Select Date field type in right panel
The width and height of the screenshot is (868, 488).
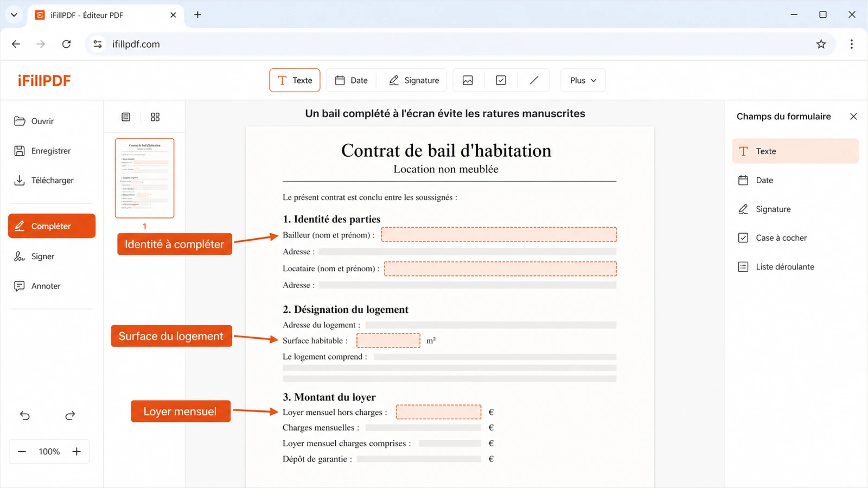(x=795, y=180)
